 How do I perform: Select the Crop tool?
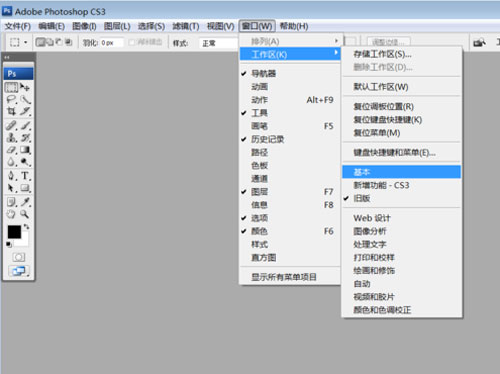click(11, 111)
